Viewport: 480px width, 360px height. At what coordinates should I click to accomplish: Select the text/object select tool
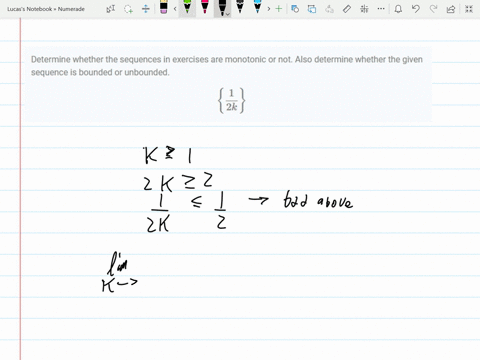tap(111, 9)
